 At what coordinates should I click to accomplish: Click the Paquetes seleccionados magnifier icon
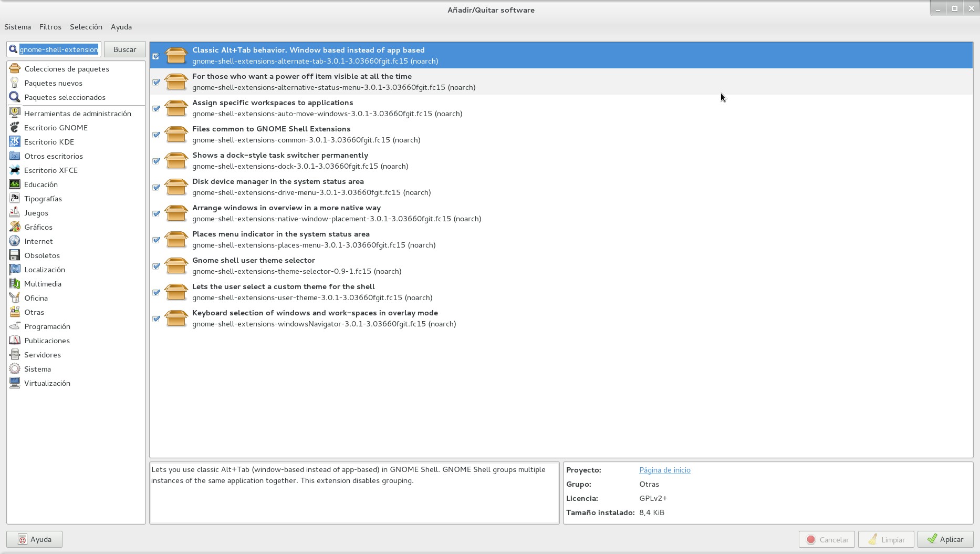pyautogui.click(x=15, y=97)
